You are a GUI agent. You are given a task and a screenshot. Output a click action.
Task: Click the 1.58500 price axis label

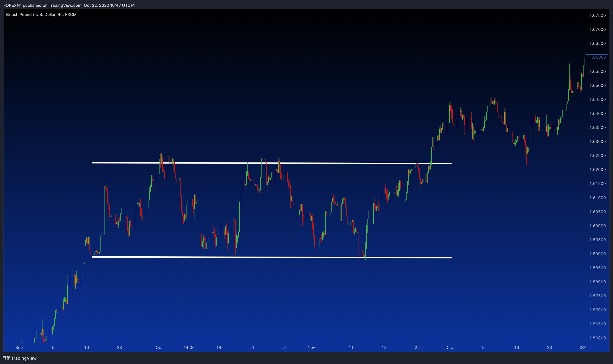click(597, 268)
